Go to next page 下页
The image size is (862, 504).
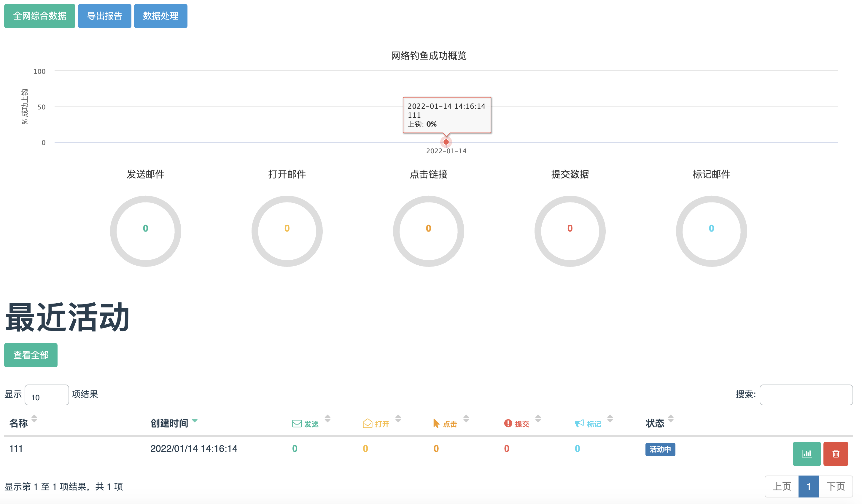[836, 486]
